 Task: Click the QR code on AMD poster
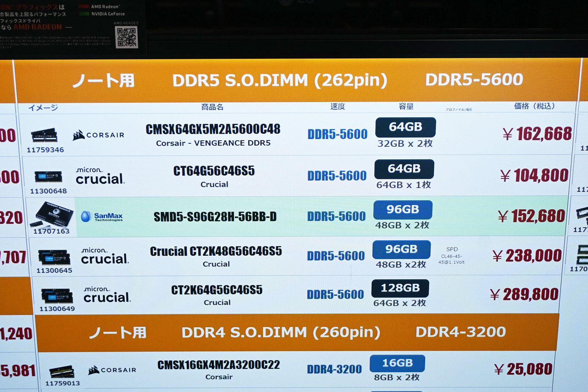pyautogui.click(x=126, y=37)
